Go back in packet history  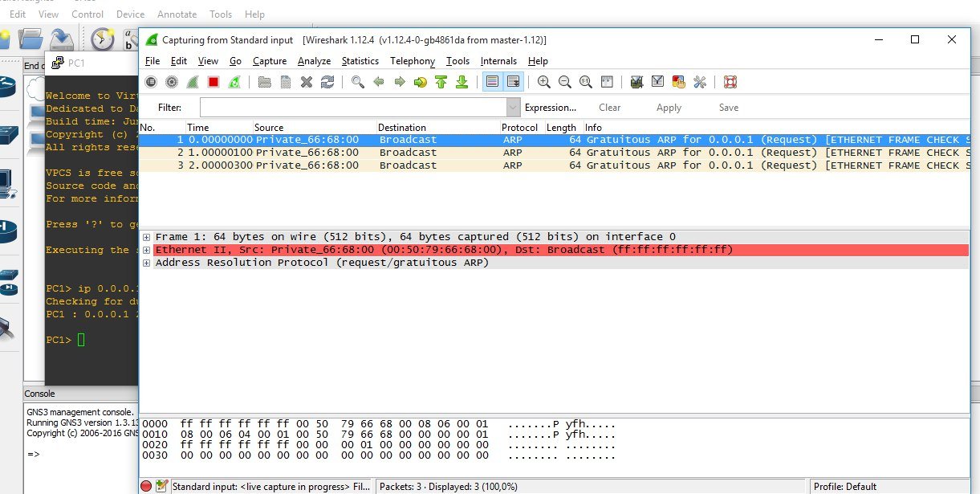[x=379, y=82]
